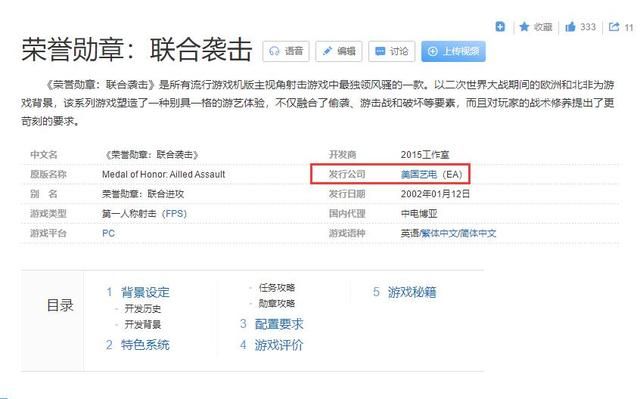
Task: Click the 收藏 favorites label
Action: (543, 27)
